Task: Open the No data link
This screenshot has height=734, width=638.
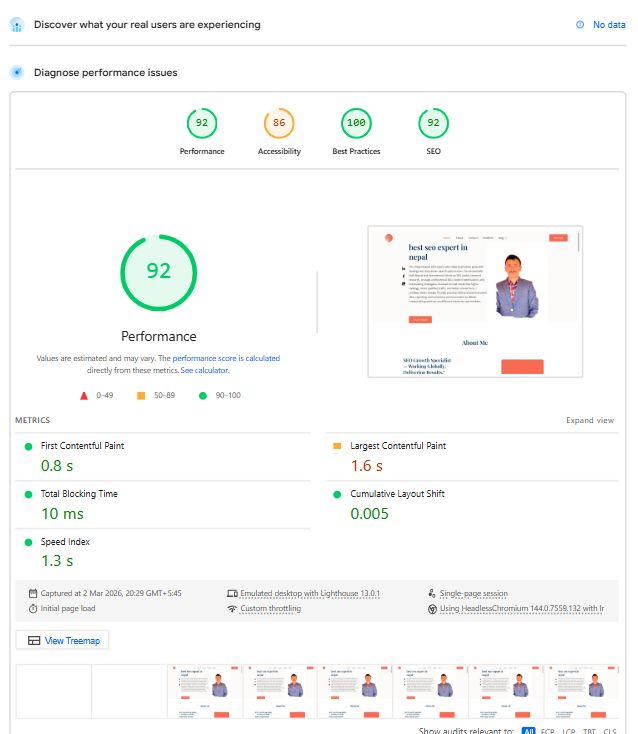Action: [x=609, y=25]
